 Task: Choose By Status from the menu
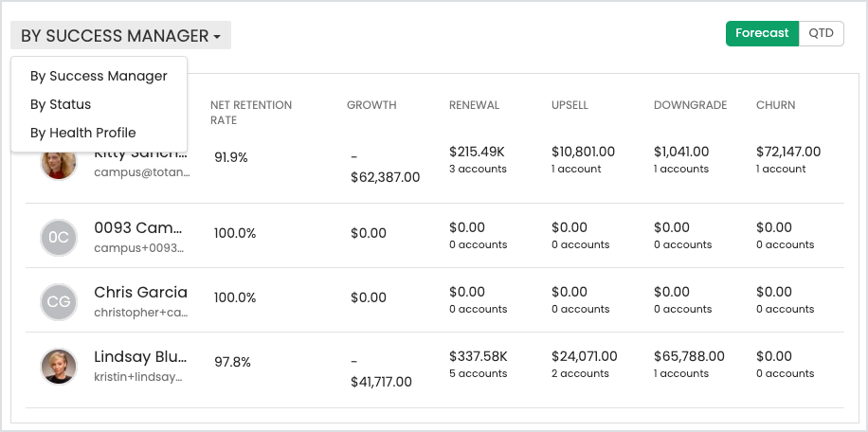coord(61,104)
